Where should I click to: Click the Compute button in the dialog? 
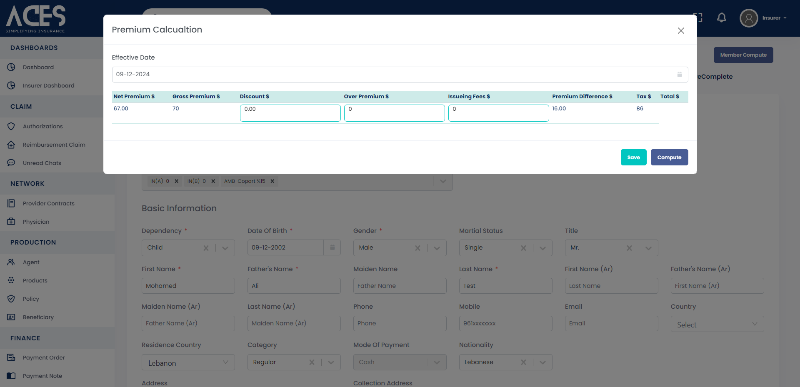coord(669,157)
